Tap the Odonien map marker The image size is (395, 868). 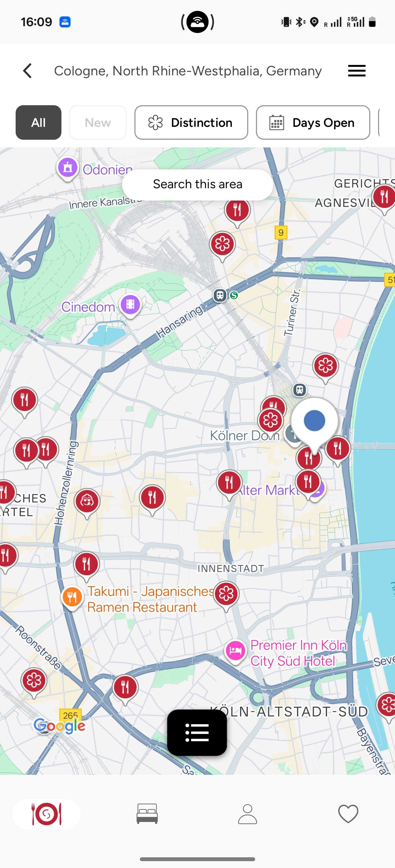point(68,168)
